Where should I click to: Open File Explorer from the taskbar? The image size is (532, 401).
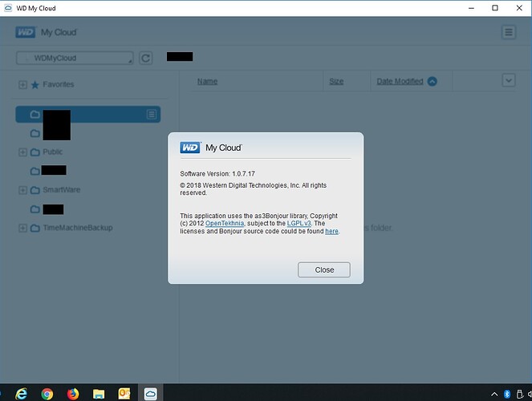point(99,394)
